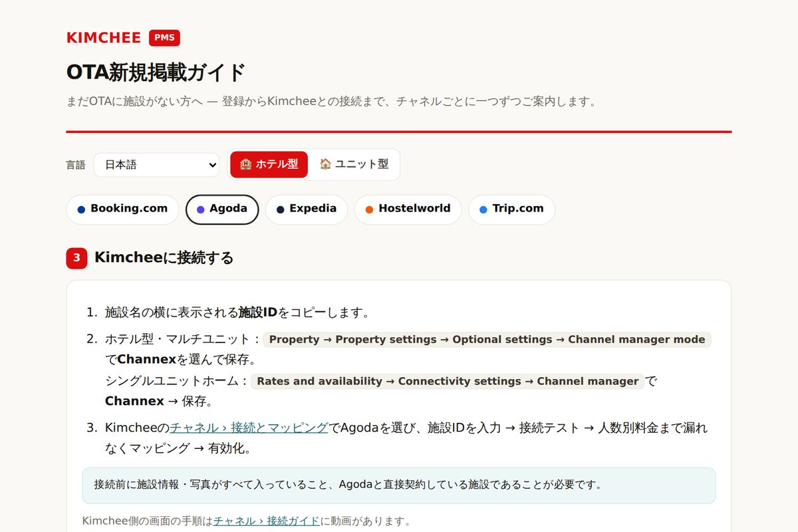Open the 言語 language dropdown

point(156,165)
